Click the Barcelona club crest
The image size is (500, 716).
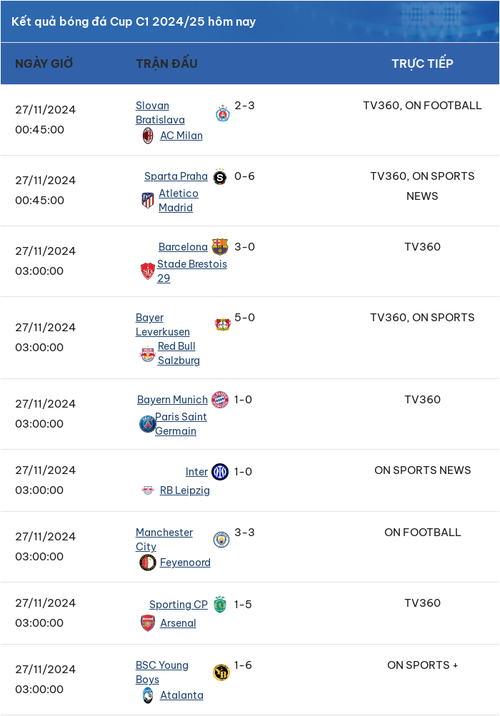[220, 247]
